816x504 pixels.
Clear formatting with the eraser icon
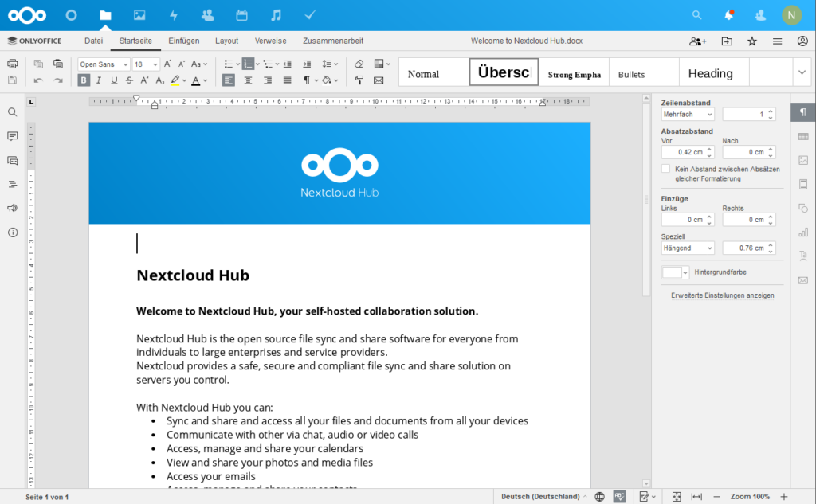click(x=359, y=64)
